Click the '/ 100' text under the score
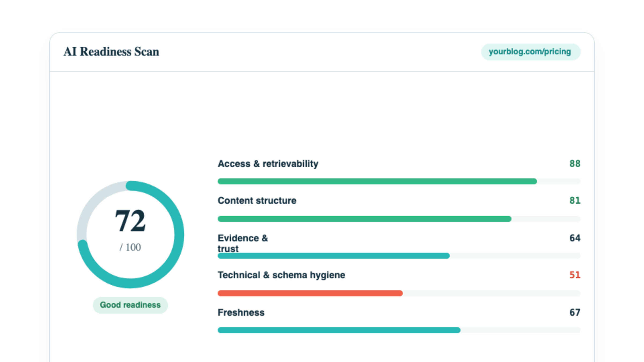This screenshot has height=362, width=644. pyautogui.click(x=130, y=247)
